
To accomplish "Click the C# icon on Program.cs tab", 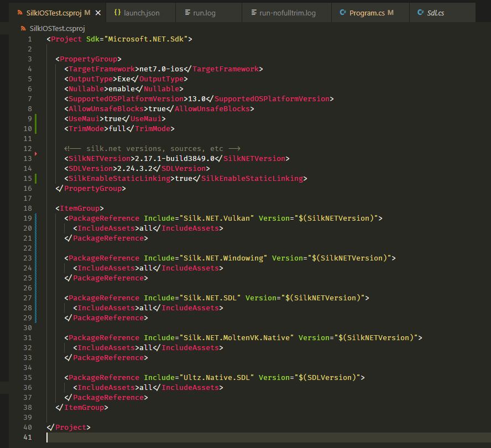I will (343, 12).
